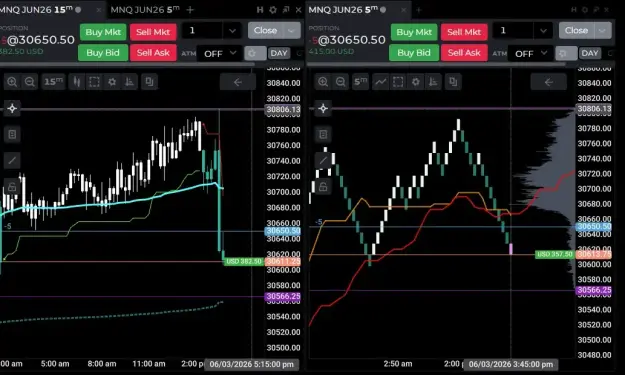The image size is (625, 375).
Task: Open chart settings gear on right 5m toolbar
Action: click(x=416, y=82)
